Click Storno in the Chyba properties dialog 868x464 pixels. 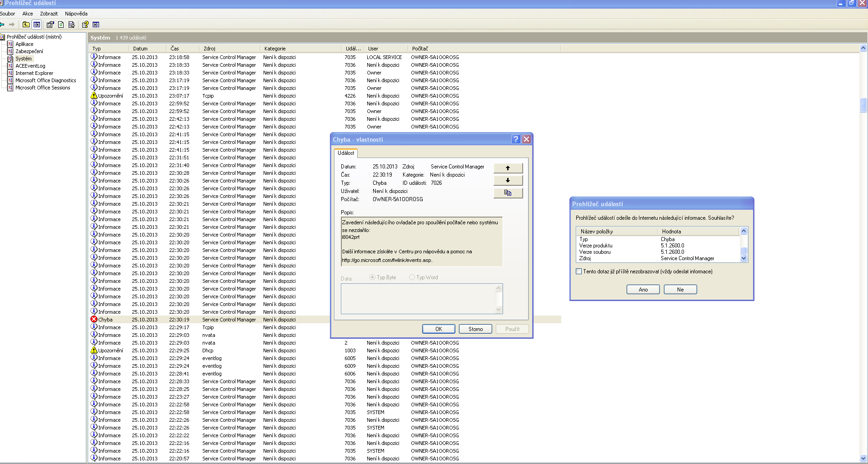coord(475,329)
